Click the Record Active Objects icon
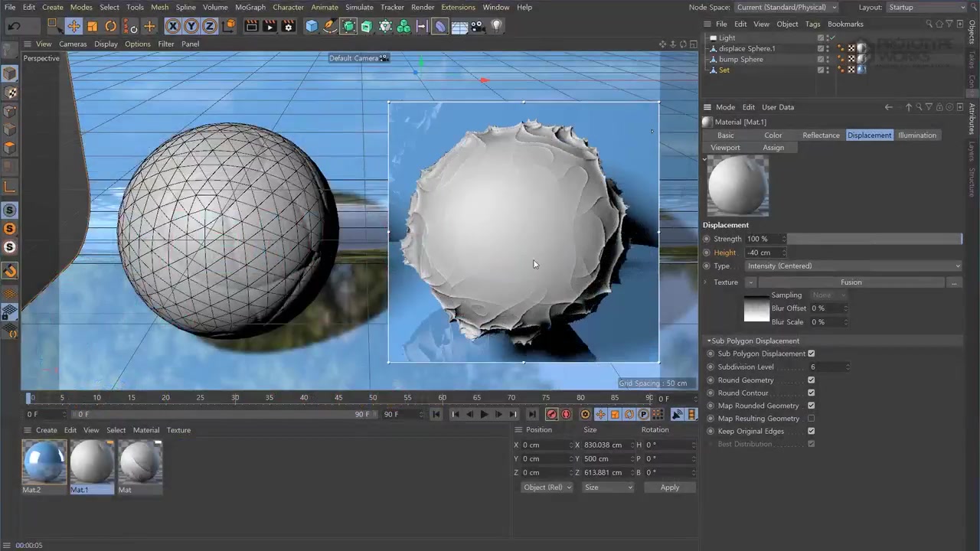The height and width of the screenshot is (551, 980). pos(551,414)
